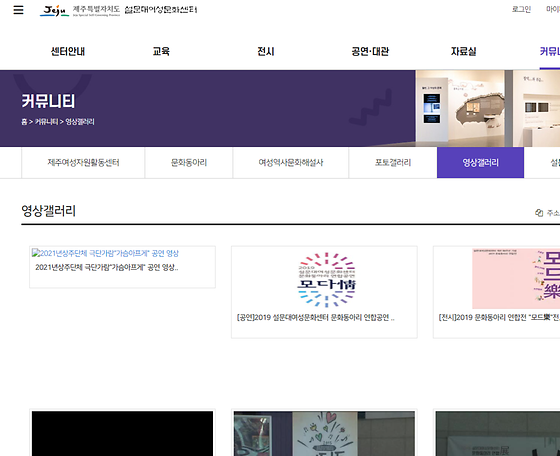560x456 pixels.
Task: Click 커뮤니티 in the breadcrumb
Action: pos(46,122)
